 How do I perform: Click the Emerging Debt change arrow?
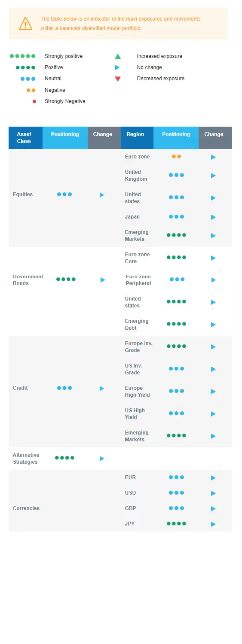(213, 325)
